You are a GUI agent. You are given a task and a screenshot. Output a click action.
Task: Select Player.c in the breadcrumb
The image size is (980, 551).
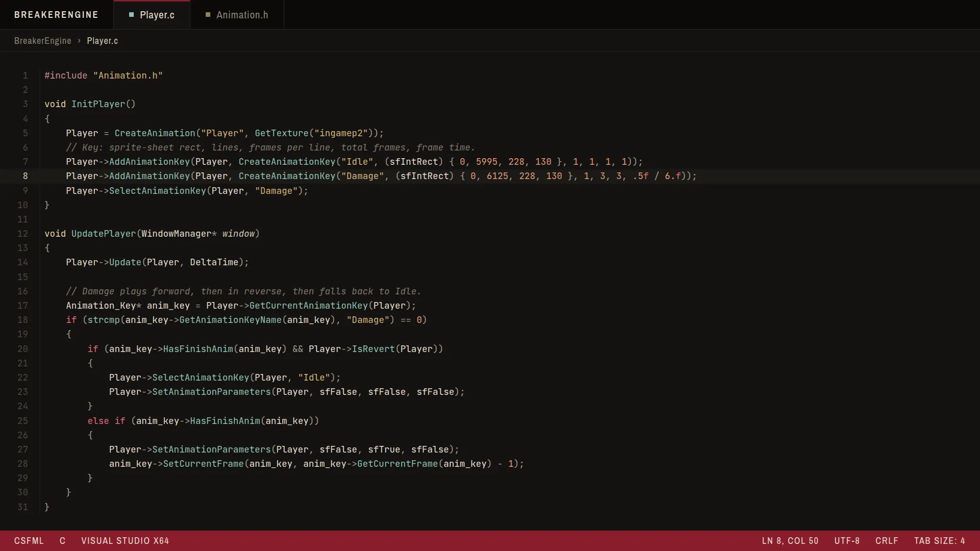pyautogui.click(x=102, y=41)
